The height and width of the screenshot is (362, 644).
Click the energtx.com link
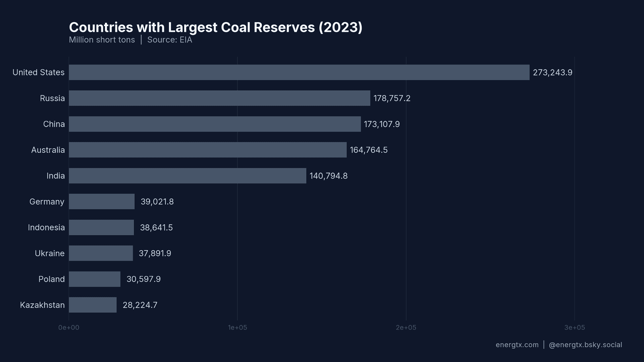(x=517, y=345)
